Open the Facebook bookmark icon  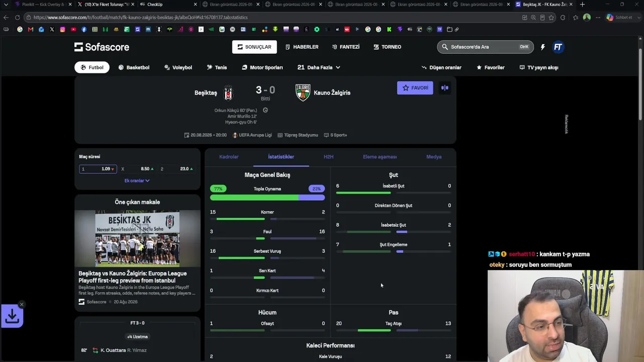84,29
